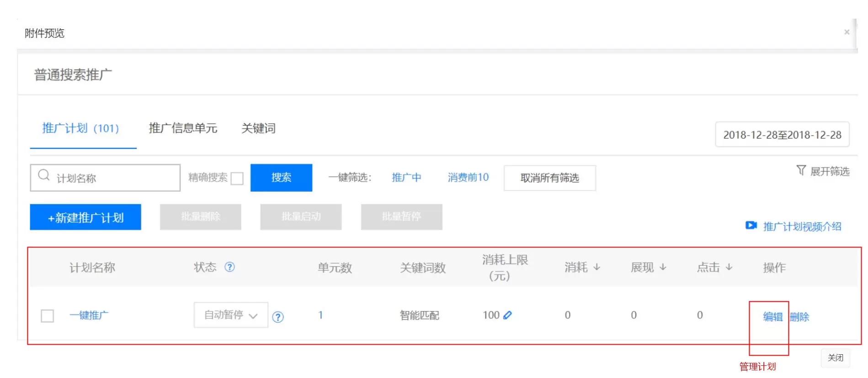Click the funnel icon for 展开筛选
The image size is (868, 378).
801,170
